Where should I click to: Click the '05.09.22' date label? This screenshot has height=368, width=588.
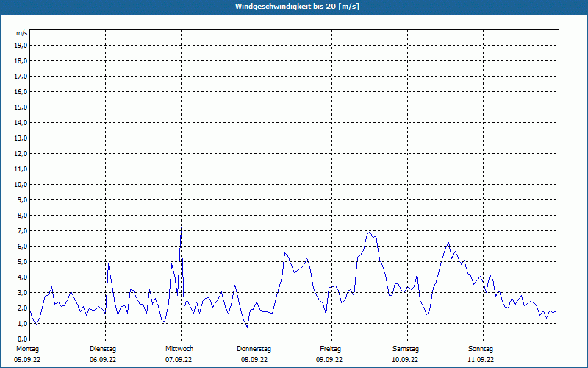click(27, 360)
